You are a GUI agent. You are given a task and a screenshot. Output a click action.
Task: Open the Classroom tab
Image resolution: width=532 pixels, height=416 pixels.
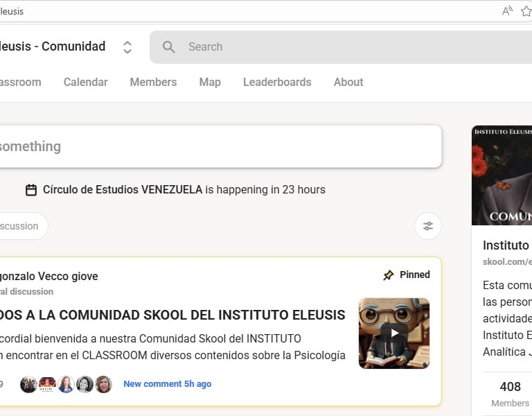(x=20, y=83)
